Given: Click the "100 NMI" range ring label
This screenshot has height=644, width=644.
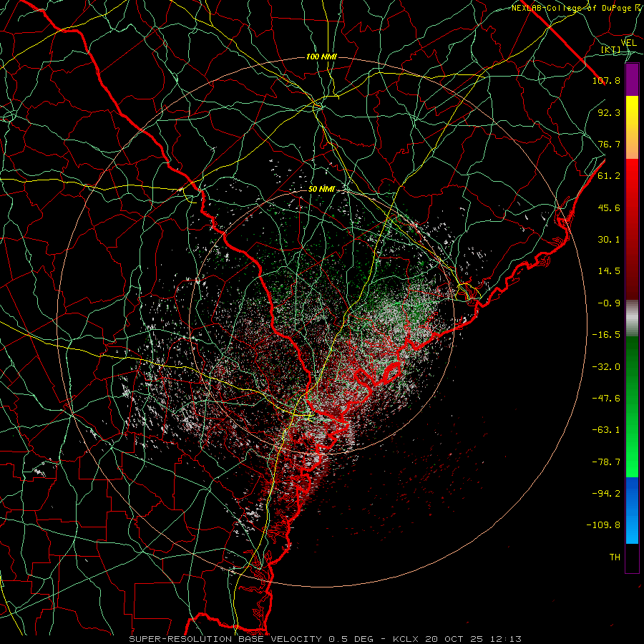Looking at the screenshot, I should (x=321, y=57).
